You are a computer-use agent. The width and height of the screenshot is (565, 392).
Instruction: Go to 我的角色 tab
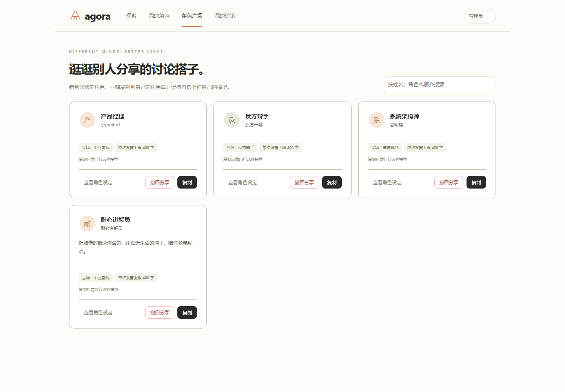159,16
